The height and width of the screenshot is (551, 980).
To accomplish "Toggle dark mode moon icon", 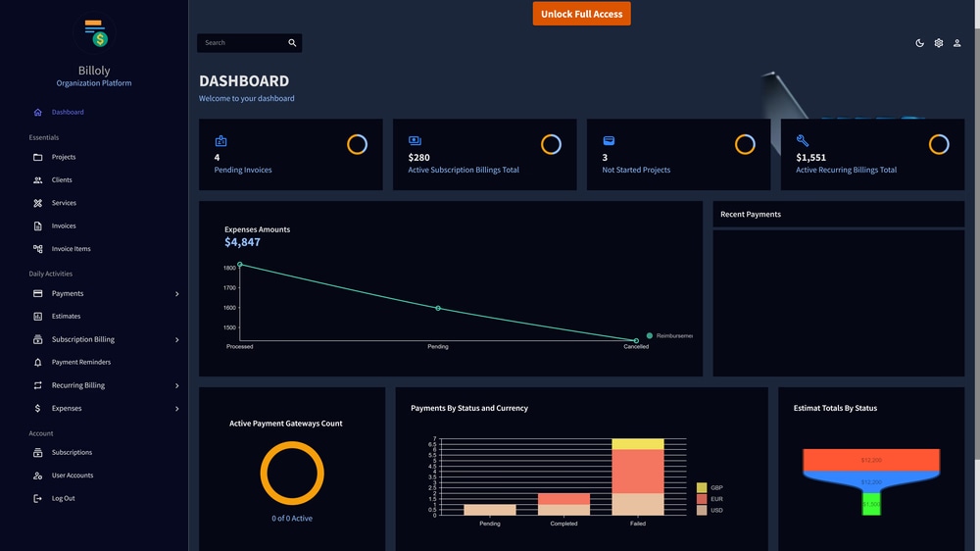I will 919,43.
